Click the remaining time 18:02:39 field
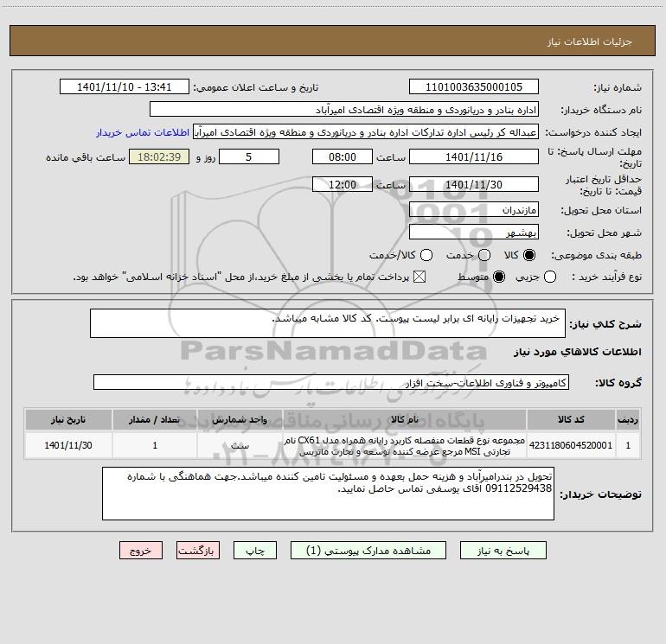The width and height of the screenshot is (666, 644). point(159,156)
